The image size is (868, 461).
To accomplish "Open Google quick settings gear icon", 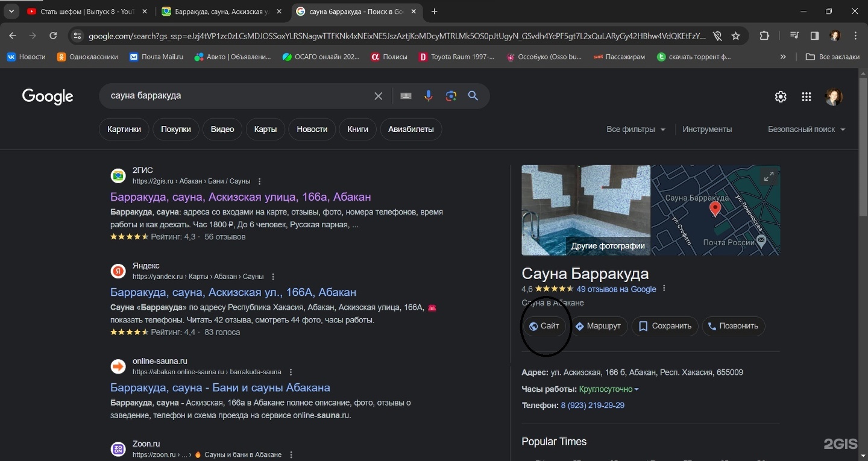I will 781,97.
